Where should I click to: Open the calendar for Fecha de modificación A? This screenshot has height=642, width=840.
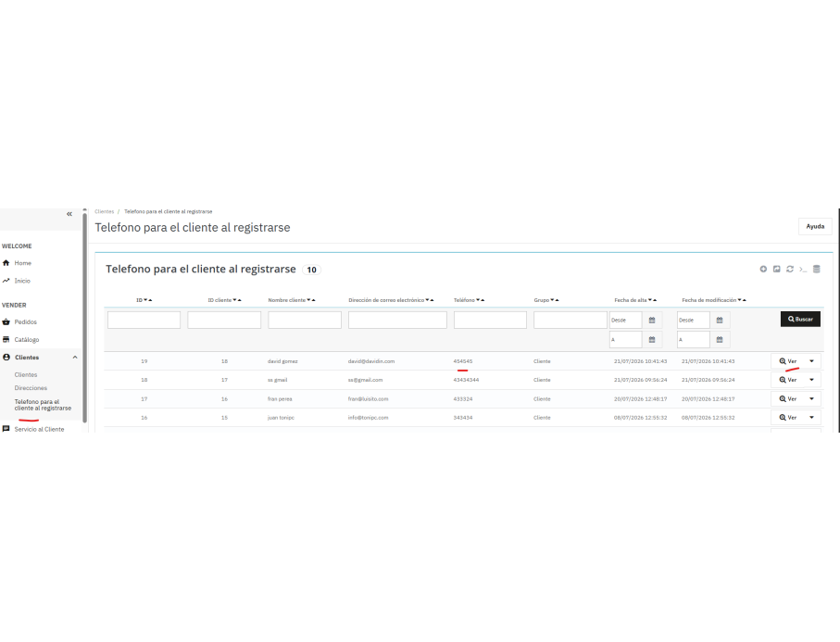click(x=720, y=340)
